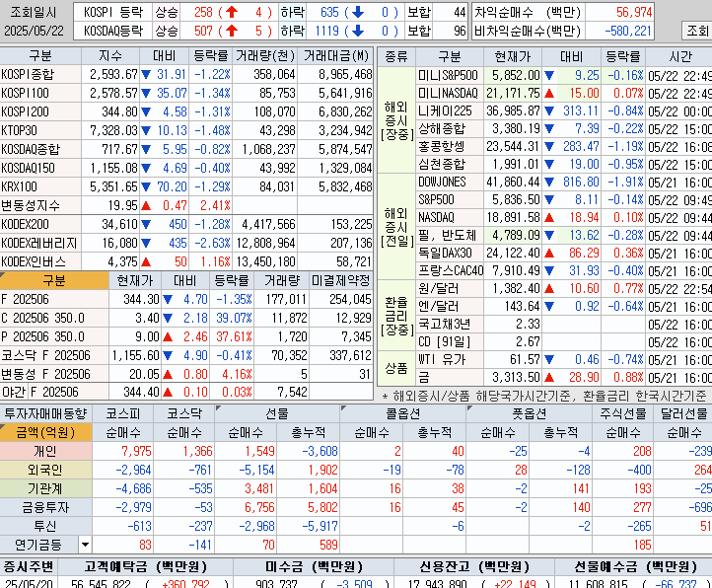Select the KODEX200 row
The image size is (712, 588).
tap(186, 224)
